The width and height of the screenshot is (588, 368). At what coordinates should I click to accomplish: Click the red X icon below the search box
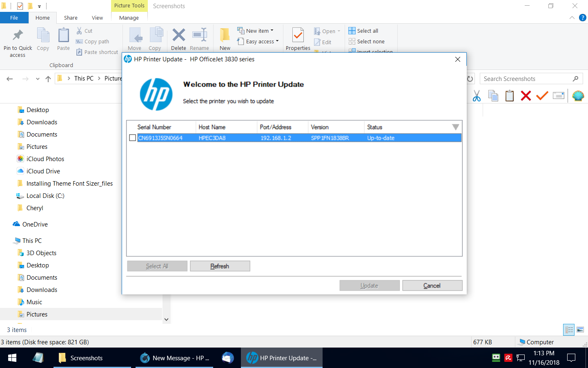pyautogui.click(x=526, y=96)
